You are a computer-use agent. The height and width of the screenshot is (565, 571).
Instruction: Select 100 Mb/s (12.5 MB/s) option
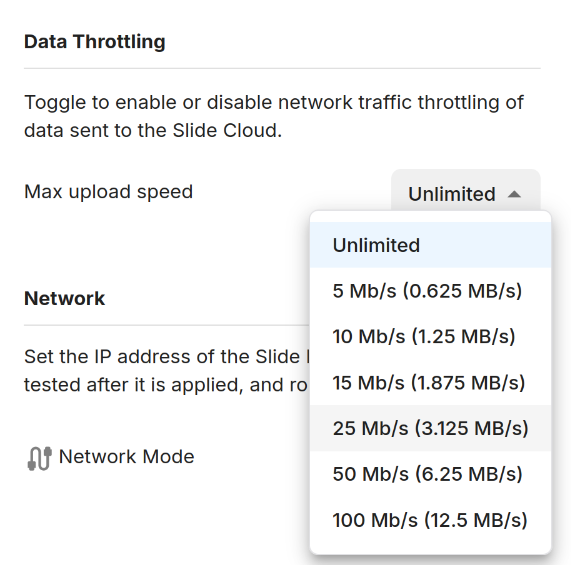(x=430, y=520)
